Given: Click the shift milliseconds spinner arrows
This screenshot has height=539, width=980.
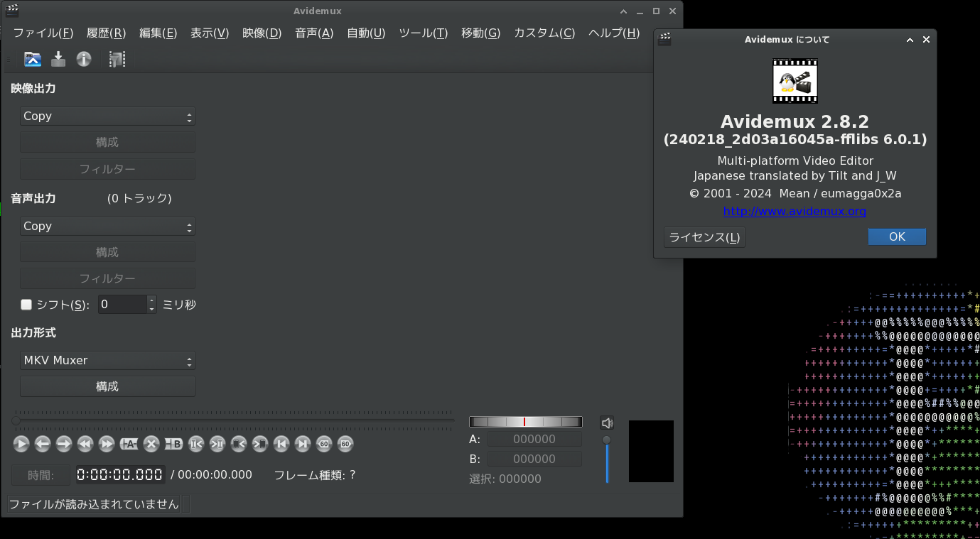Looking at the screenshot, I should point(151,305).
